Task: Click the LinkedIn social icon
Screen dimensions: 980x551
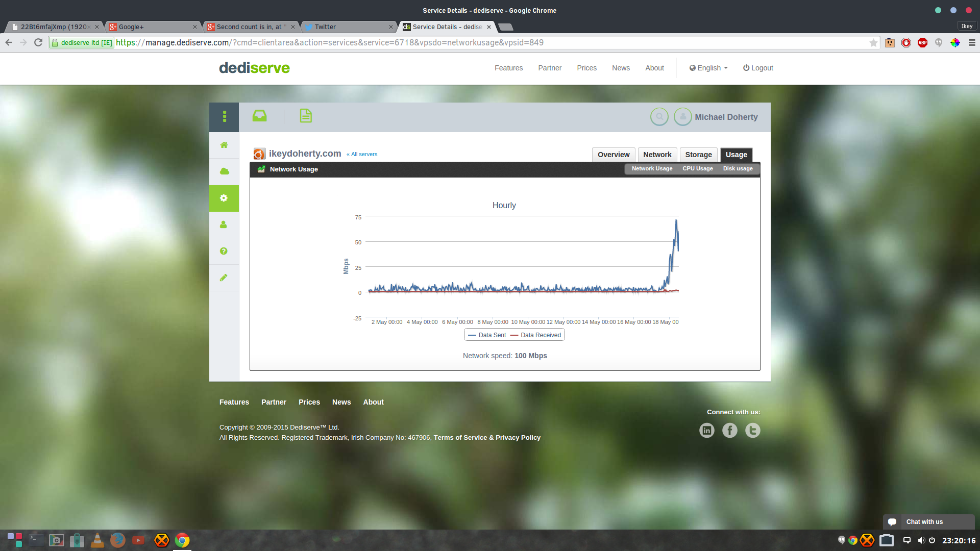Action: click(x=707, y=431)
